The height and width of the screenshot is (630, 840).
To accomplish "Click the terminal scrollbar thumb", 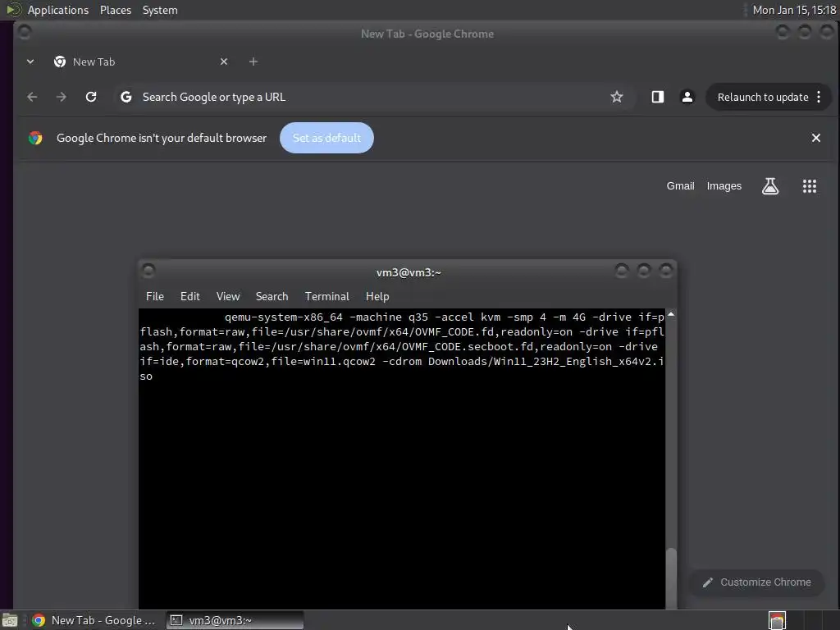I will click(671, 578).
